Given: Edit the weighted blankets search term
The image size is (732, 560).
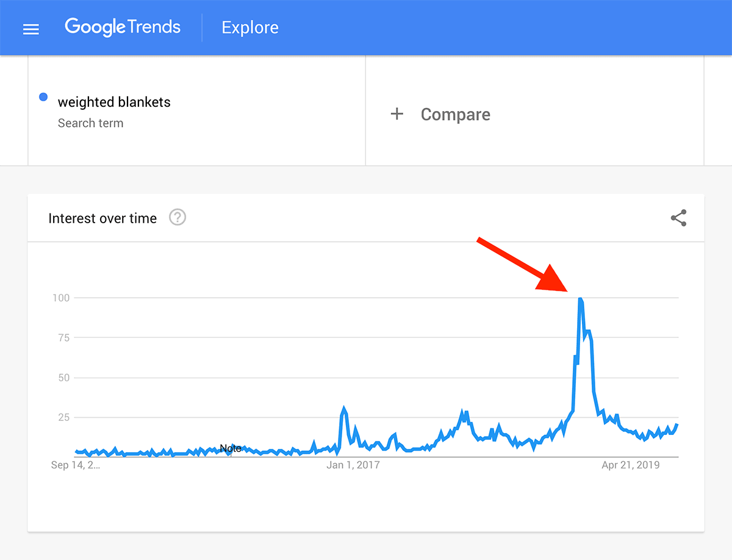Looking at the screenshot, I should 114,102.
